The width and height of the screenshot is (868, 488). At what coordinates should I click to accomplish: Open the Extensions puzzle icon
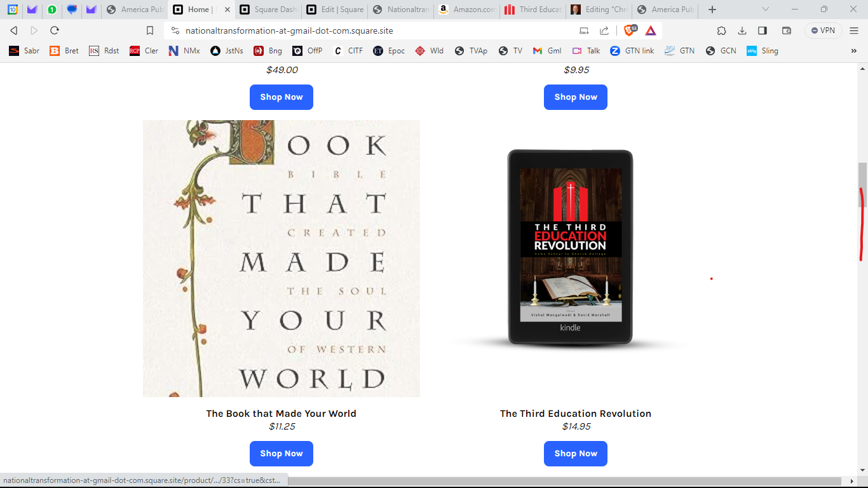[x=721, y=30]
